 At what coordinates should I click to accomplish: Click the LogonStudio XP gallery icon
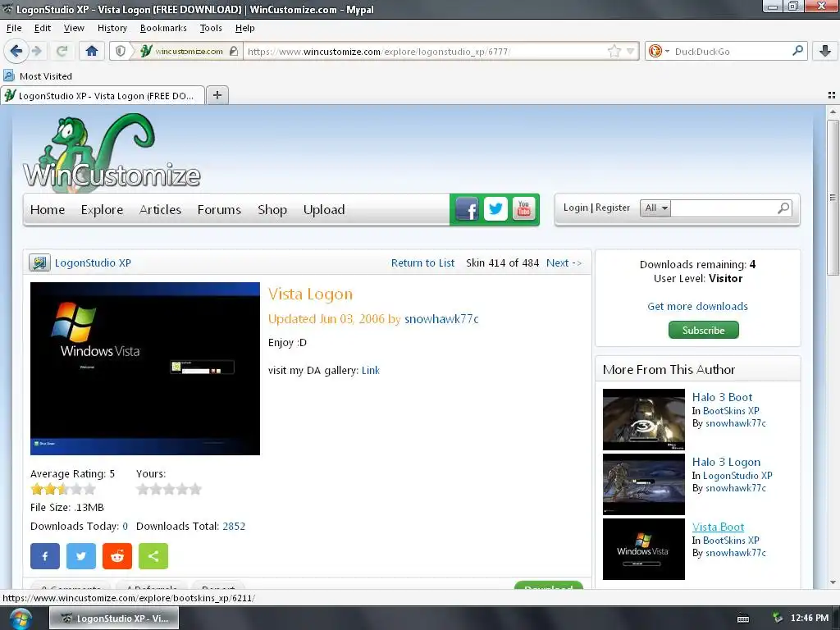(39, 263)
